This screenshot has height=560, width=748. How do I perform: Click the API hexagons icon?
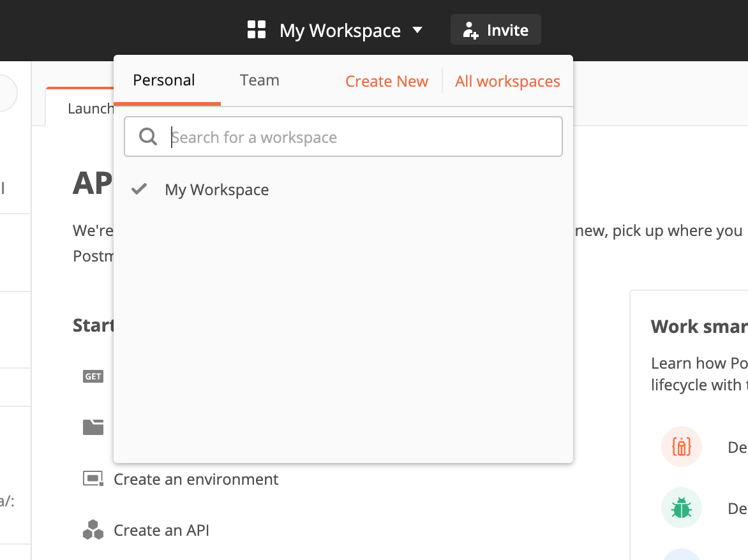[x=93, y=529]
